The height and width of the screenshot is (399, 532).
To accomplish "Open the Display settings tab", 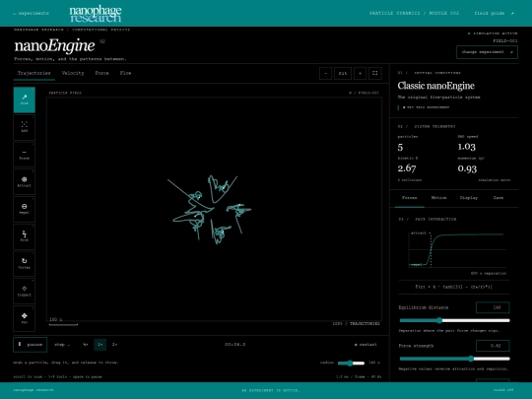I will (x=469, y=198).
